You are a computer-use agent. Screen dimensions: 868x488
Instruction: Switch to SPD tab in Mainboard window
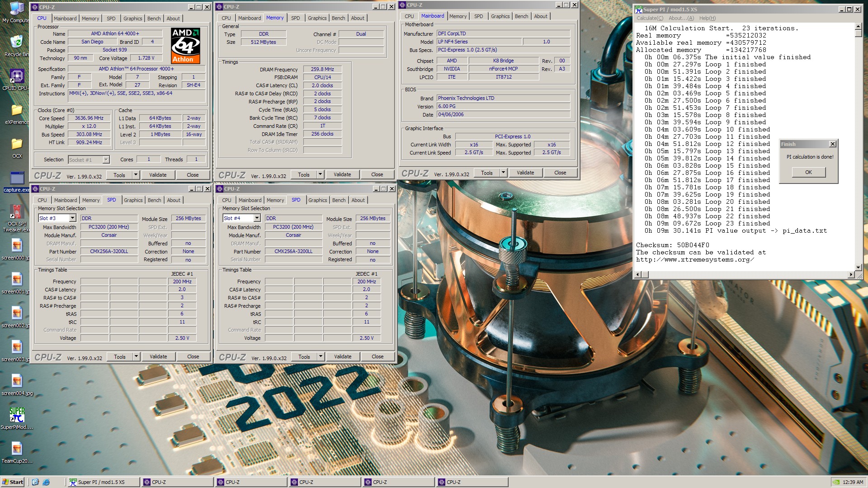(478, 16)
